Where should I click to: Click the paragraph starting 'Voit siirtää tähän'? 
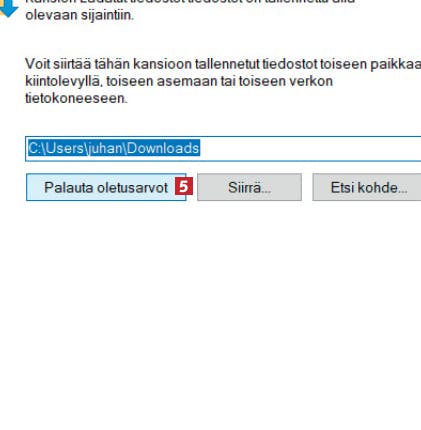click(x=223, y=81)
